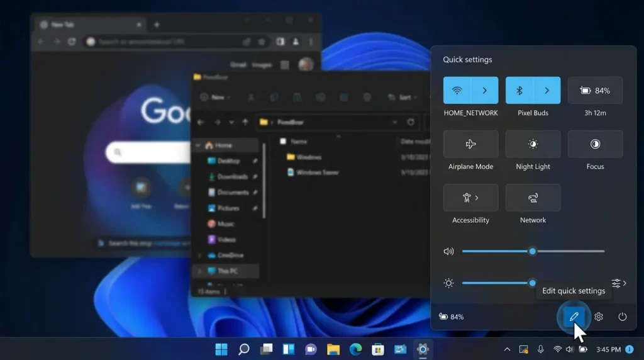Click the volume slider track

click(x=533, y=251)
